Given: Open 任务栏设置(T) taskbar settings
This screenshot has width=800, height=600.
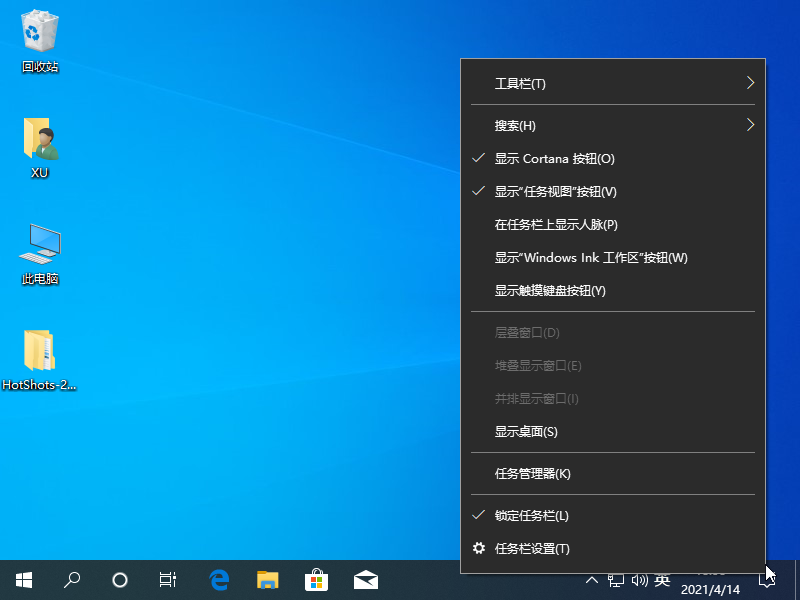Looking at the screenshot, I should pyautogui.click(x=532, y=549).
